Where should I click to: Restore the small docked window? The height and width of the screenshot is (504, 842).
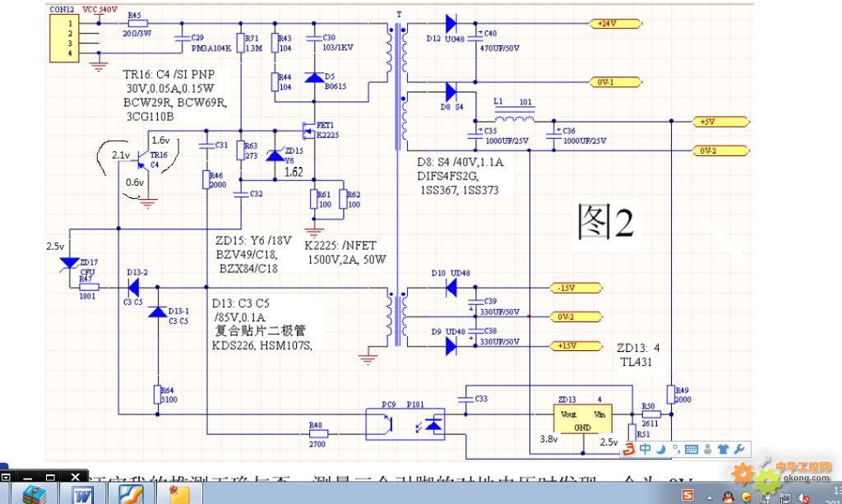tap(50, 477)
